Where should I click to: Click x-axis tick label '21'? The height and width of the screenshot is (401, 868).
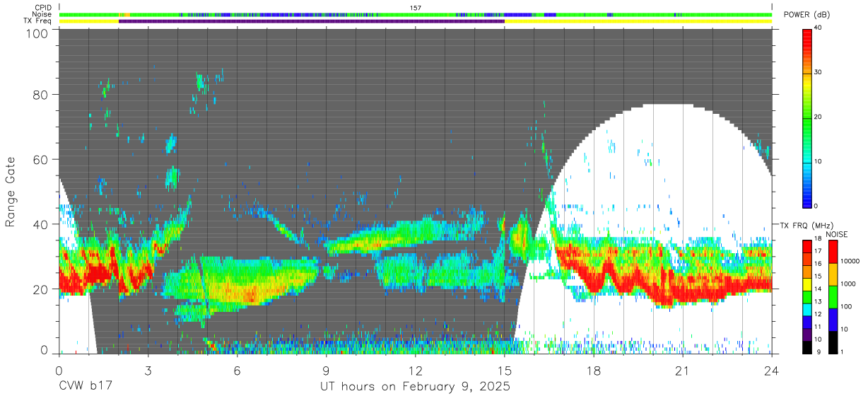(683, 371)
